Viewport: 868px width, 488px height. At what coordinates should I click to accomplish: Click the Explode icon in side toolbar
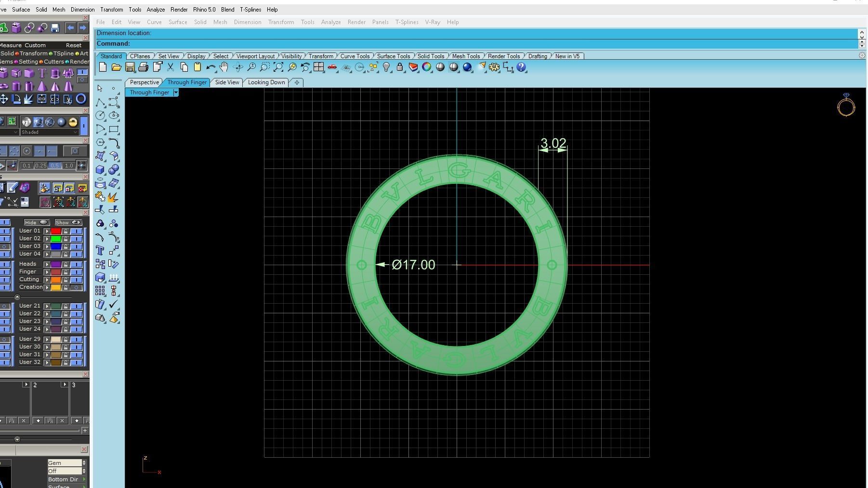(114, 197)
